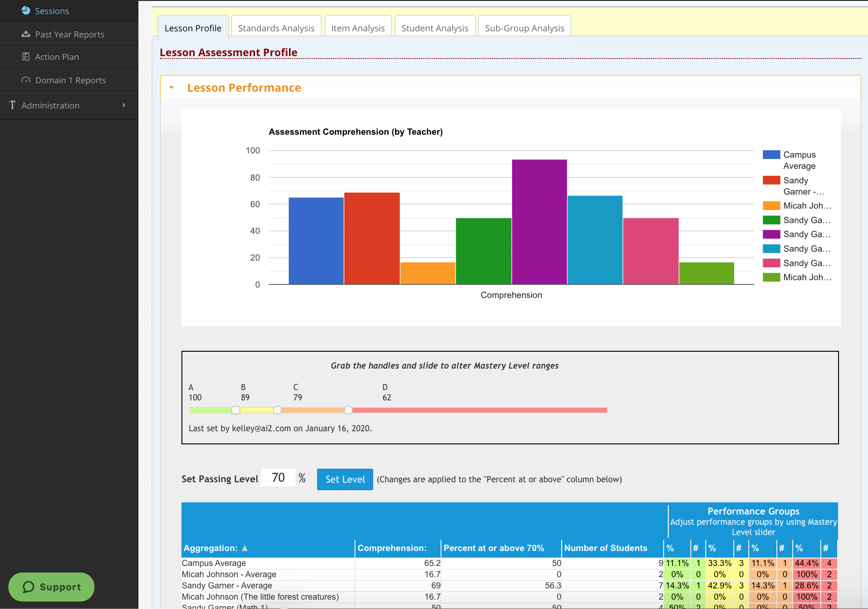Expand the Administration submenu chevron
The height and width of the screenshot is (609, 868).
[123, 105]
